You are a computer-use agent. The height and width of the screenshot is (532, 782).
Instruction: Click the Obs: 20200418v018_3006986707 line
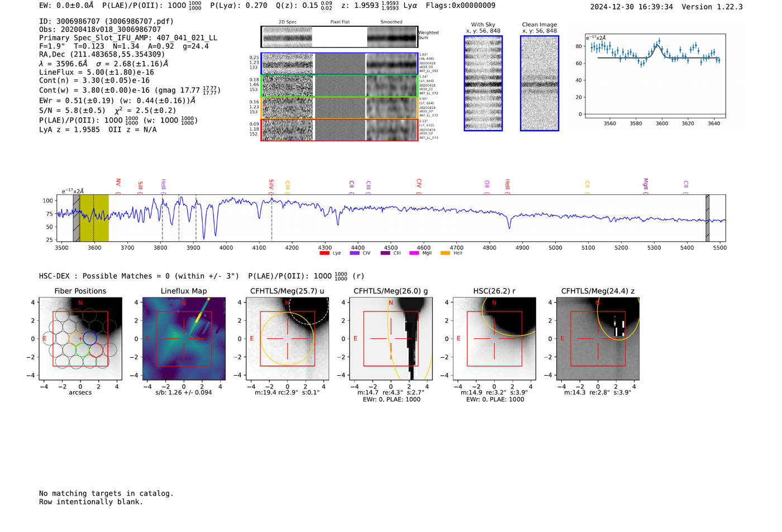100,30
